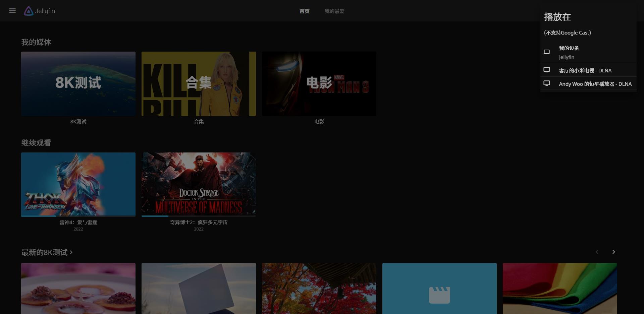
Task: Resume the Doctor Strange Multiverse of Madness thumbnail
Action: [x=199, y=184]
